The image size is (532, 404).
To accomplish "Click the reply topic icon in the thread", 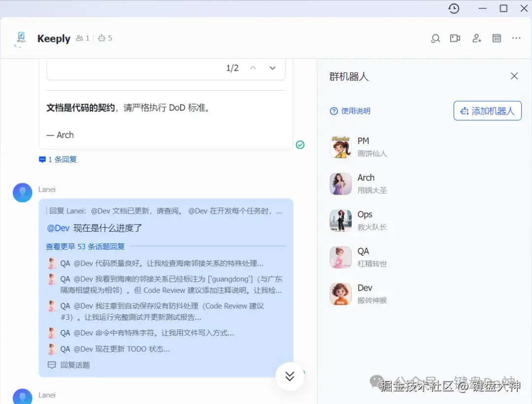I will pos(52,365).
